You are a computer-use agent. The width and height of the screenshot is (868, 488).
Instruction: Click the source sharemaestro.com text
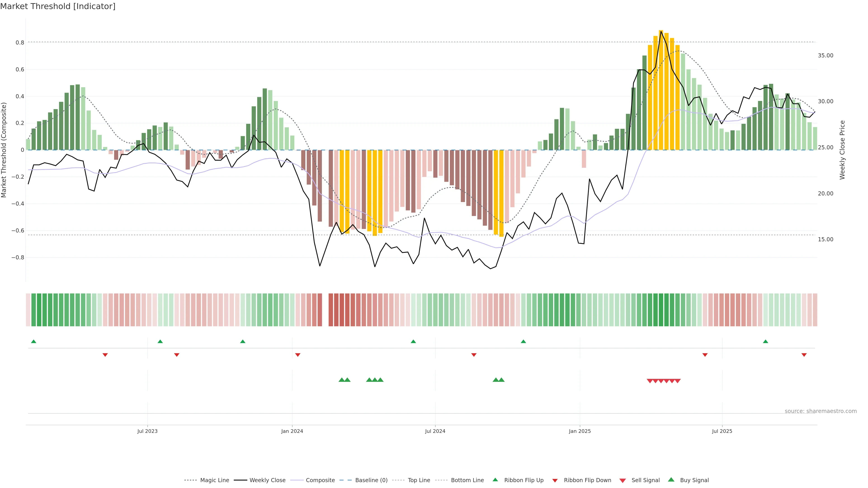[x=821, y=411]
